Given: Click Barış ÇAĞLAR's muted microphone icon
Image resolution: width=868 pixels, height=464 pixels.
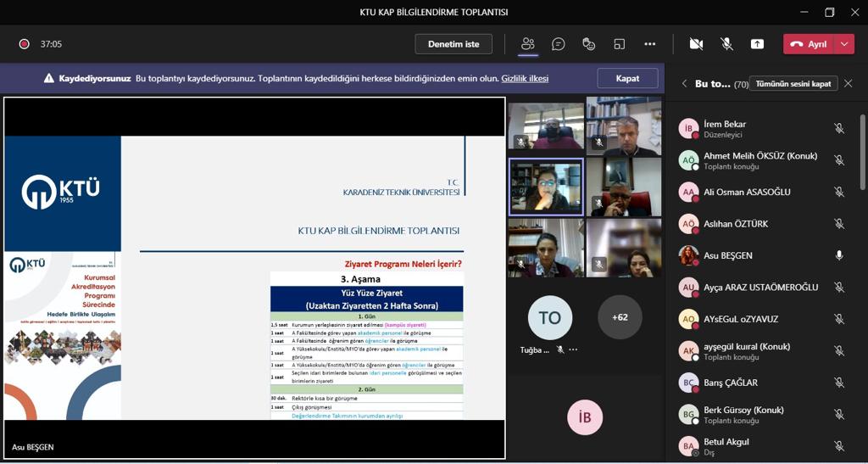Looking at the screenshot, I should tap(839, 382).
